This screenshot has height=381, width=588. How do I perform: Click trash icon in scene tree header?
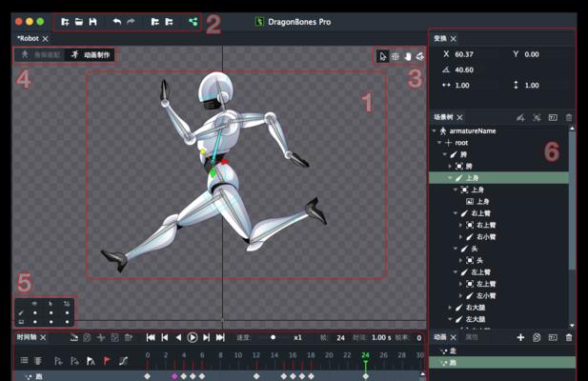tap(569, 118)
